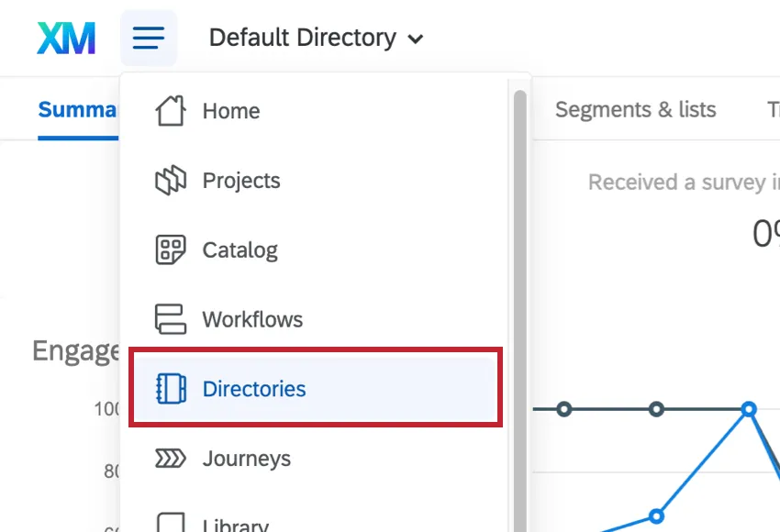Click the navigation menu scrollbar
Viewport: 780px width, 532px height.
coord(519,275)
